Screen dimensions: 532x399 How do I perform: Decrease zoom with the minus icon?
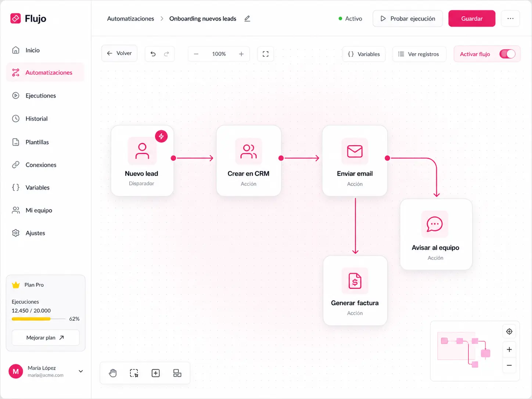196,54
